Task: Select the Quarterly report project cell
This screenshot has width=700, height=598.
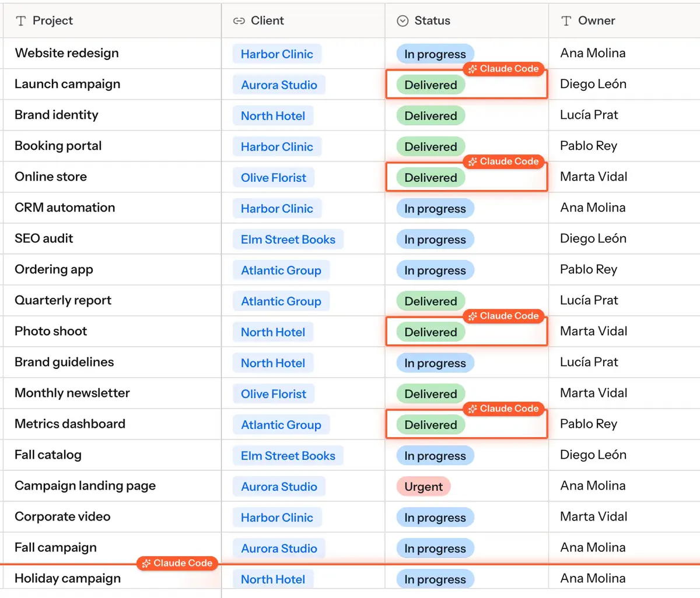Action: click(x=112, y=301)
